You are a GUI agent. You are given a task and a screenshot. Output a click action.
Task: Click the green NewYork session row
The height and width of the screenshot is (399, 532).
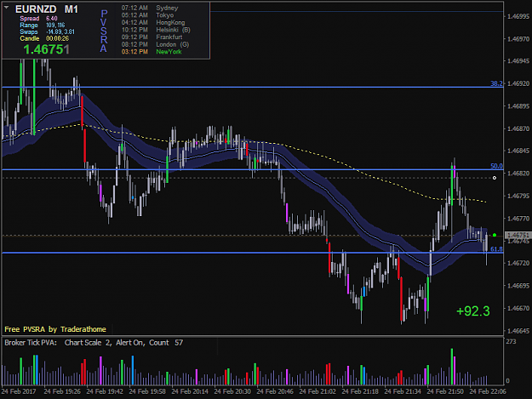click(x=152, y=52)
